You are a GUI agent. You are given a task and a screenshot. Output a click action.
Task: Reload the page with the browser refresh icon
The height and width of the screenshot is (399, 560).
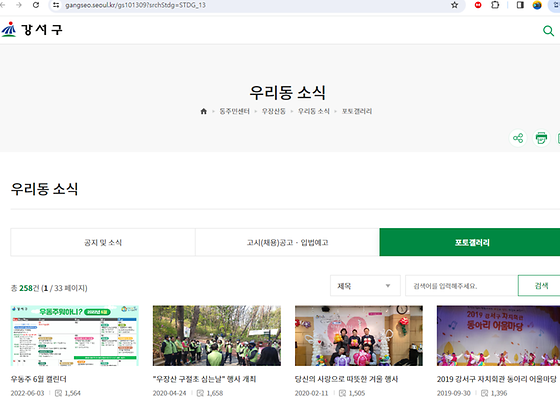tap(36, 5)
